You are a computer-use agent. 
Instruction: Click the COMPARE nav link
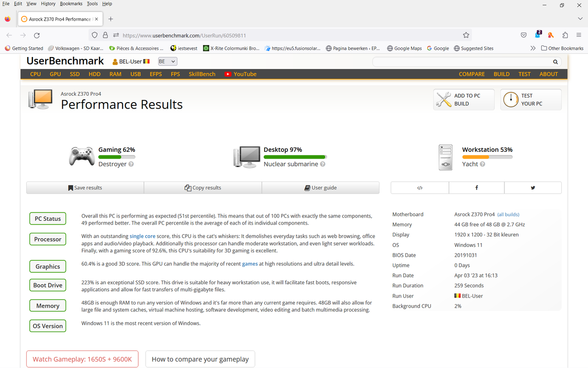pyautogui.click(x=472, y=74)
